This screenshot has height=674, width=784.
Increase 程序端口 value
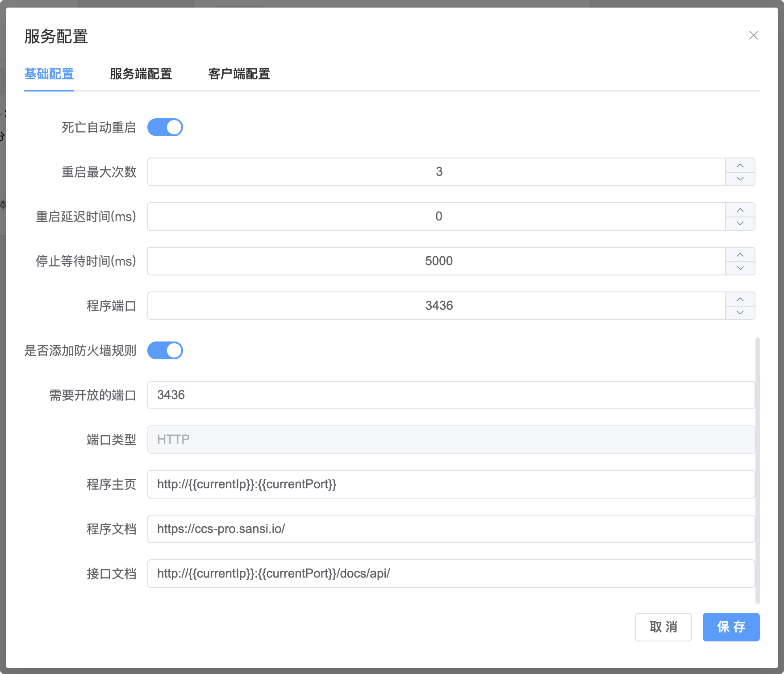pos(740,299)
